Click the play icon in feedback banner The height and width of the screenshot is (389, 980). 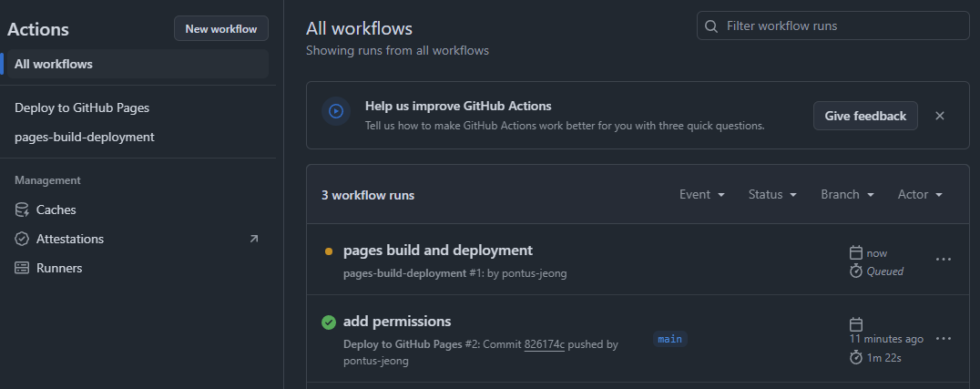point(336,111)
